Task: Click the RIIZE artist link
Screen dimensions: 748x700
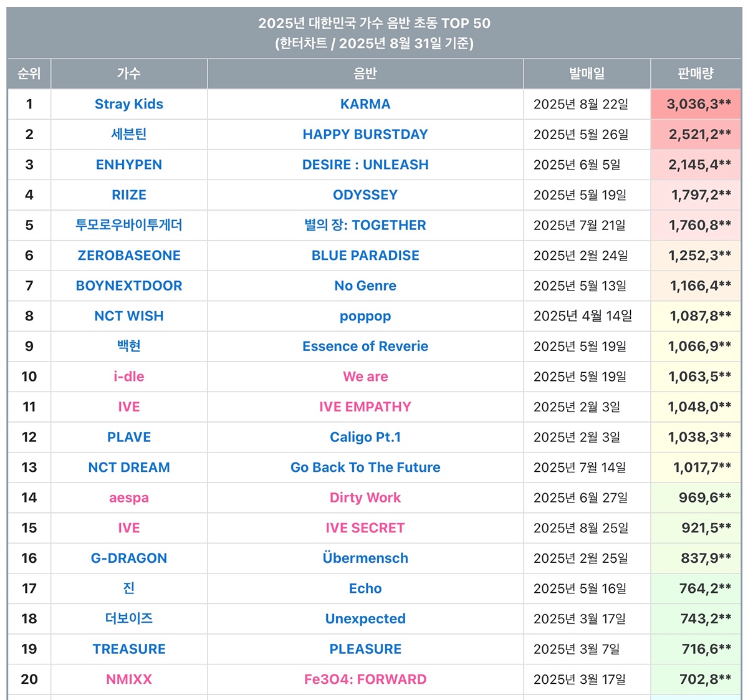Action: click(x=129, y=195)
